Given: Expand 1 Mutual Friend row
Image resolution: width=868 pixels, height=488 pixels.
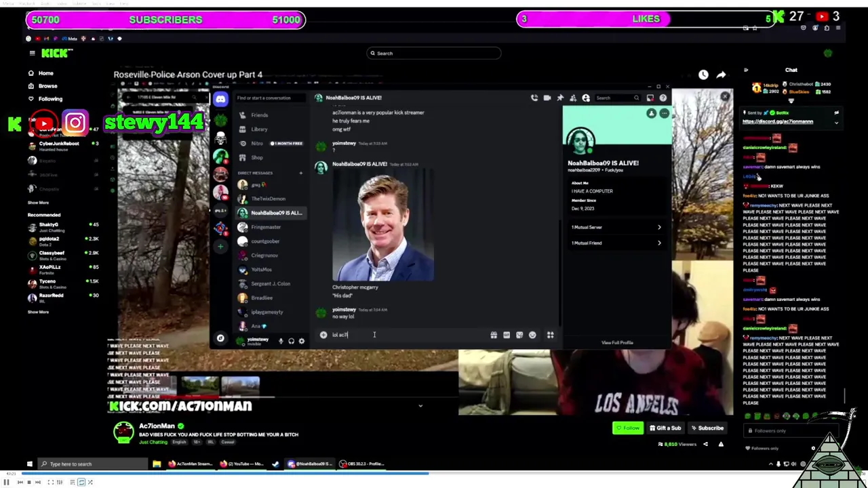Looking at the screenshot, I should point(616,243).
